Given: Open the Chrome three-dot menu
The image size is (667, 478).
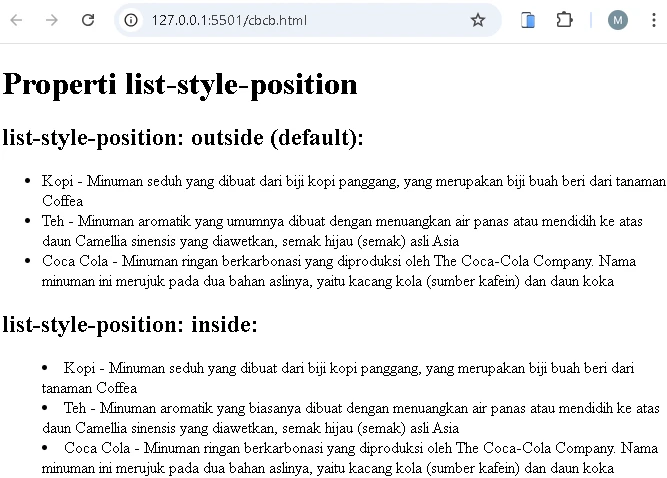Looking at the screenshot, I should coord(654,20).
